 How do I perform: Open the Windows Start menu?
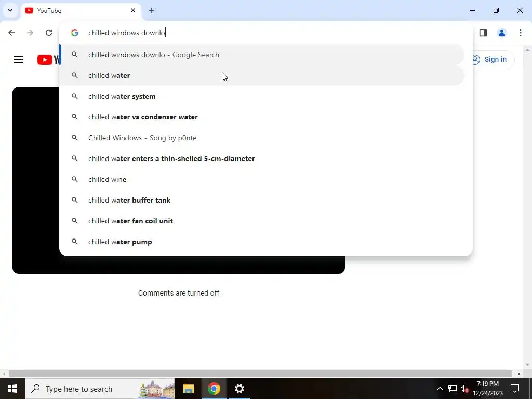(12, 389)
